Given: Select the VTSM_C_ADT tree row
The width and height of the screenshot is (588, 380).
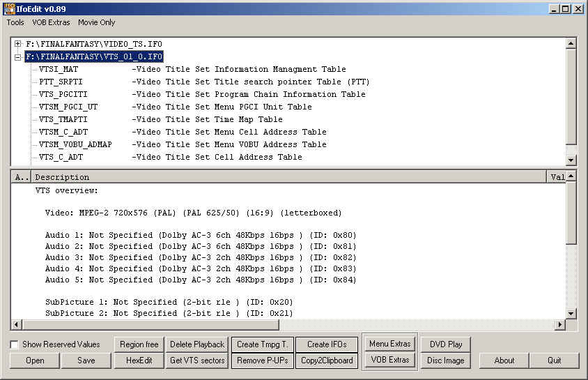Looking at the screenshot, I should [x=183, y=132].
